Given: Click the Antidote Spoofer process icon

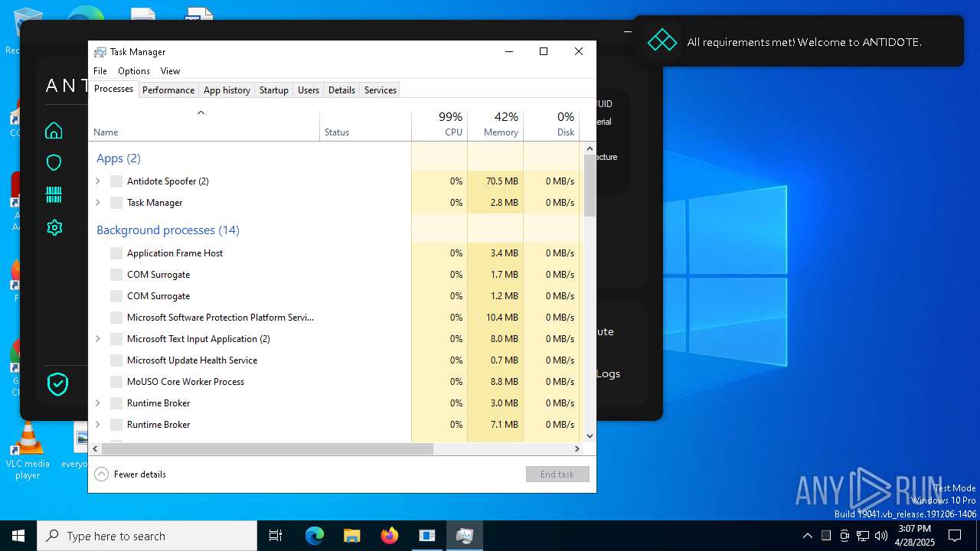Looking at the screenshot, I should pos(116,181).
